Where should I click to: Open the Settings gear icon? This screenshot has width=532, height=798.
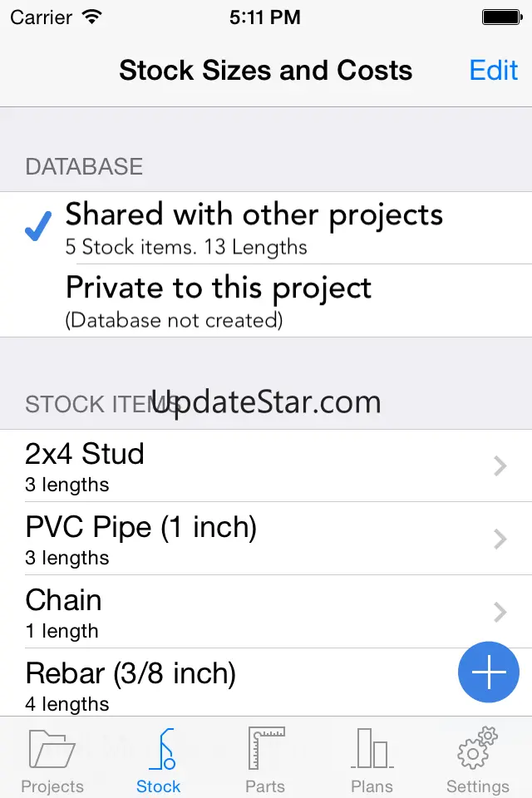pyautogui.click(x=477, y=747)
